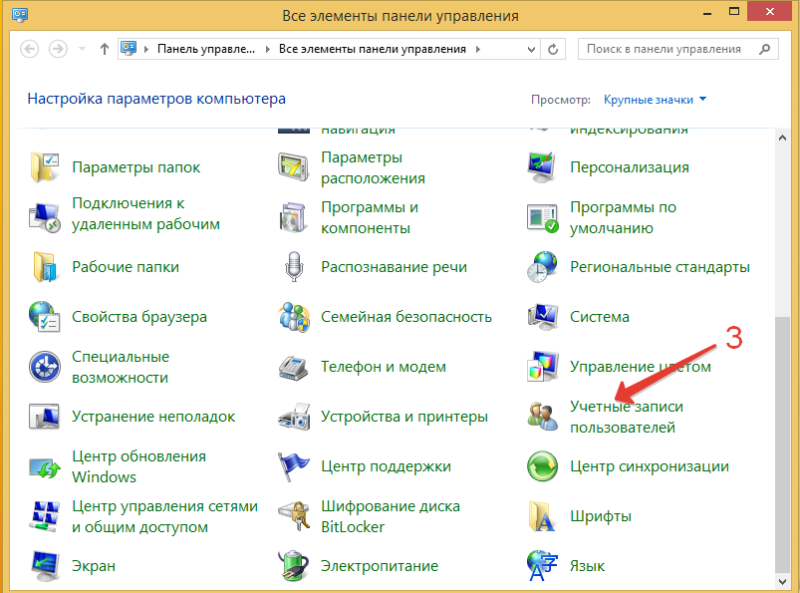The width and height of the screenshot is (800, 593).
Task: Expand the chevron after Панель управления breadcrumb
Action: pos(270,49)
